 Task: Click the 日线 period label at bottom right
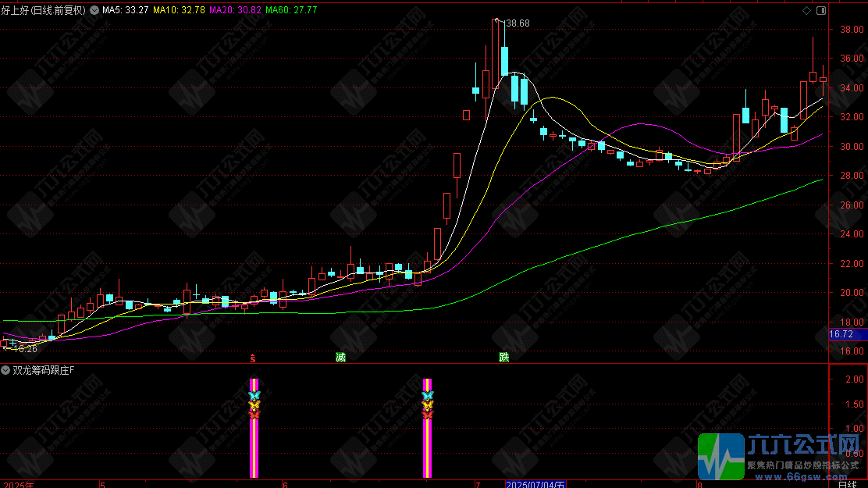click(848, 485)
